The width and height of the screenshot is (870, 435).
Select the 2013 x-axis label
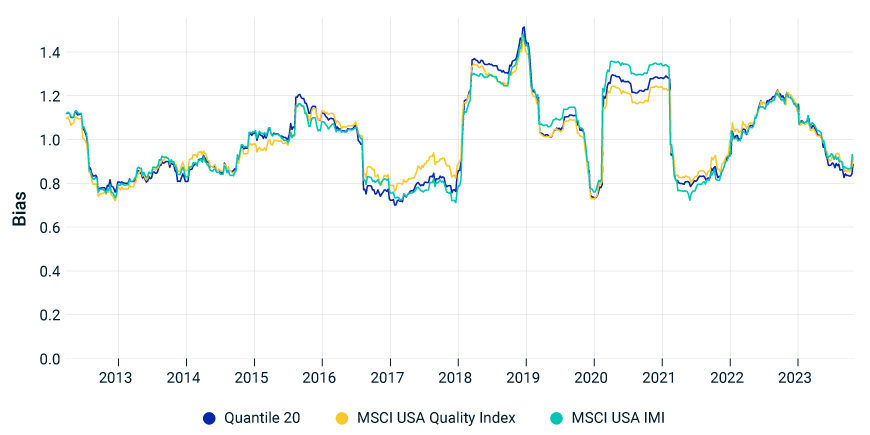[118, 378]
